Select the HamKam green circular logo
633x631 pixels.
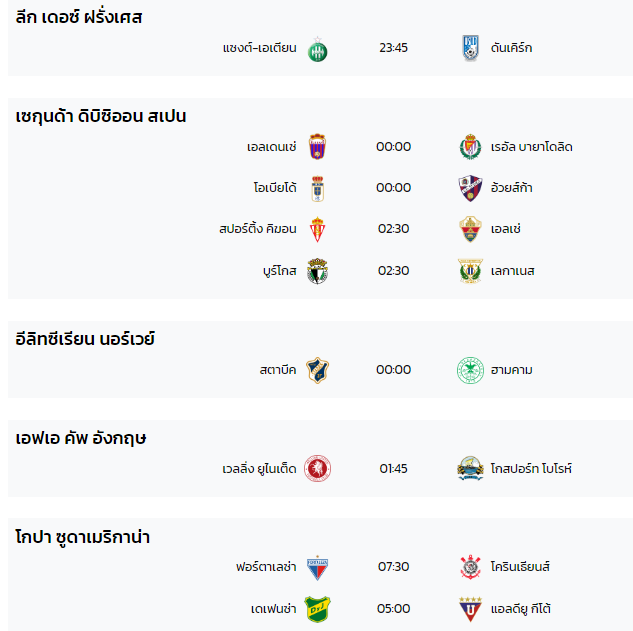pyautogui.click(x=470, y=370)
